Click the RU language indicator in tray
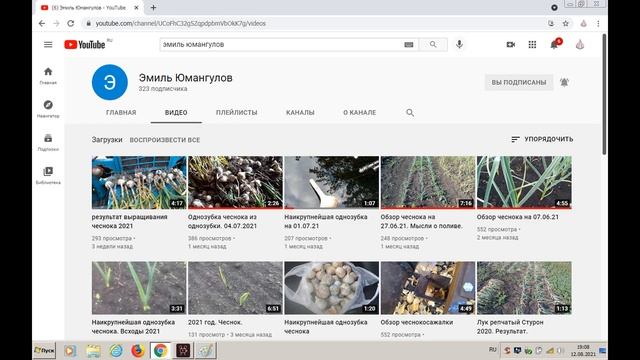Image resolution: width=640 pixels, height=360 pixels. [x=493, y=350]
